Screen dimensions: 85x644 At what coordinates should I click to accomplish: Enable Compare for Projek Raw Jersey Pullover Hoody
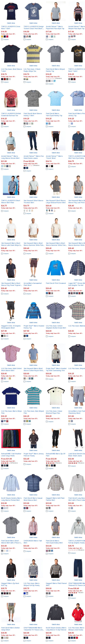pyautogui.click(x=24, y=464)
